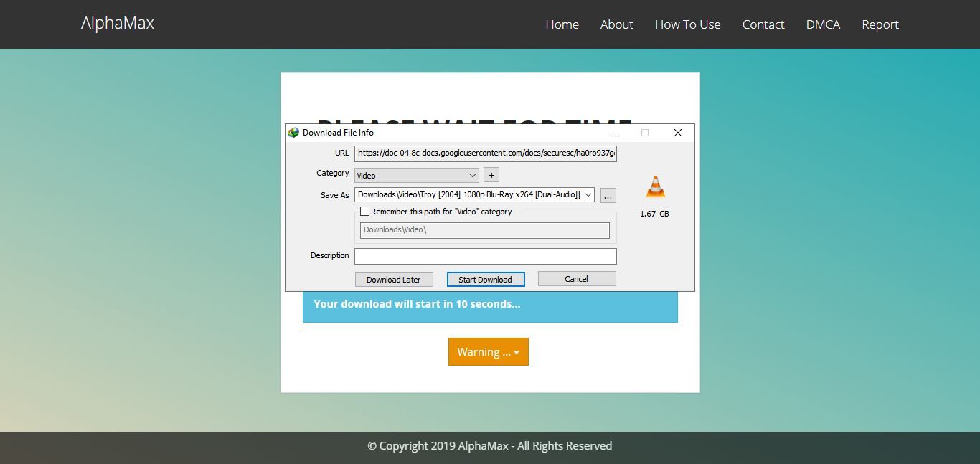This screenshot has height=464, width=980.
Task: Expand the Save As path dropdown arrow
Action: (x=588, y=195)
